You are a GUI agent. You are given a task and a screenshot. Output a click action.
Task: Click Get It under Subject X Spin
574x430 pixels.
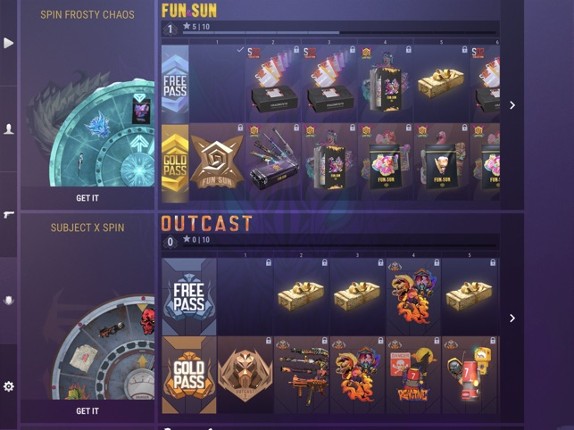coord(87,411)
